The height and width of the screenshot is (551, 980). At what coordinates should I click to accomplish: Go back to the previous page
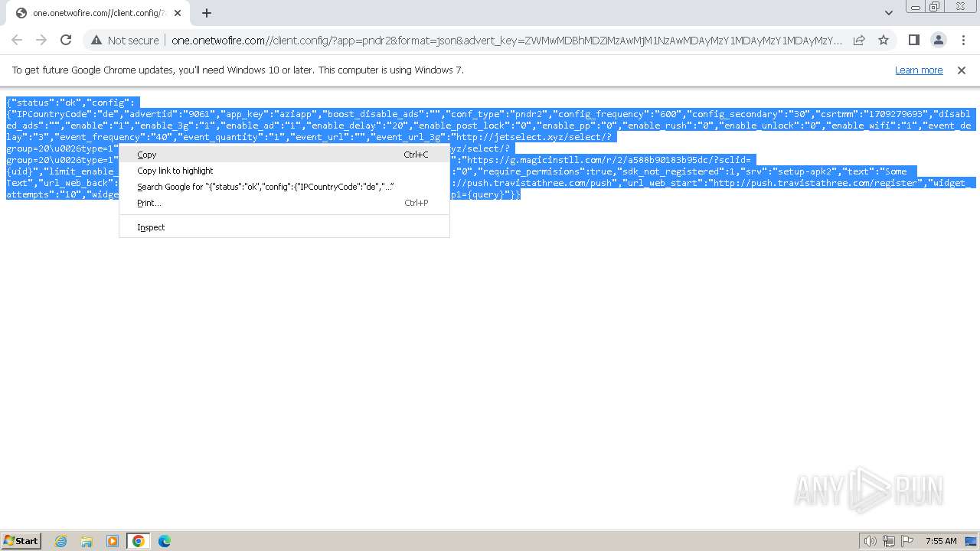pyautogui.click(x=17, y=40)
